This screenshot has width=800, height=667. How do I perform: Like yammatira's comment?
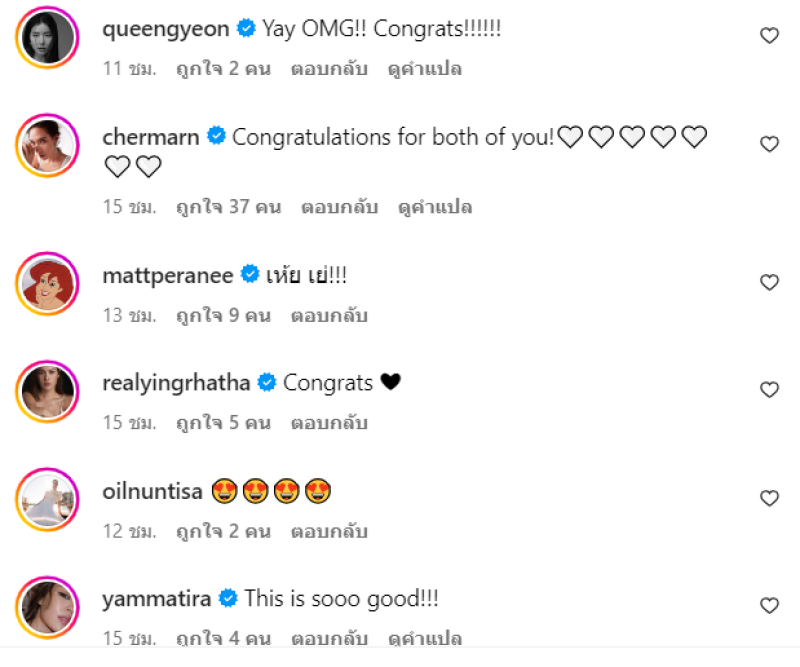click(769, 606)
